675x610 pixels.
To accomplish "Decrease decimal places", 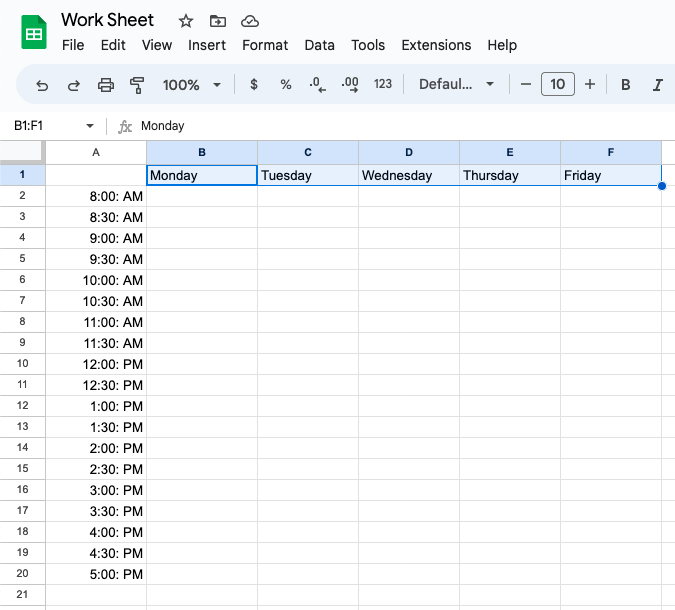I will pos(318,84).
